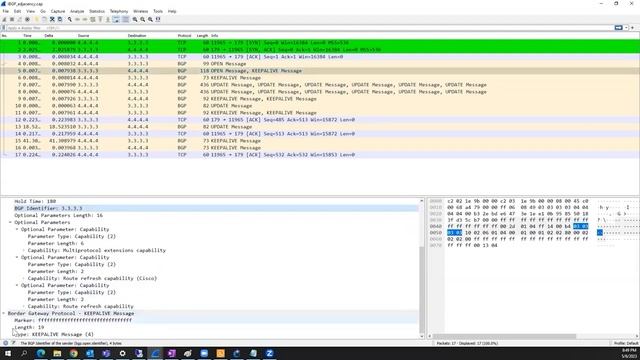Click the display filter input field
The height and width of the screenshot is (360, 640).
click(x=310, y=28)
